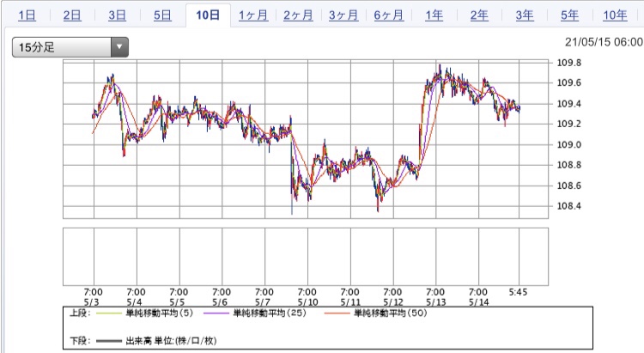Open the 15分足 interval dropdown
This screenshot has height=353, width=644.
coord(70,47)
